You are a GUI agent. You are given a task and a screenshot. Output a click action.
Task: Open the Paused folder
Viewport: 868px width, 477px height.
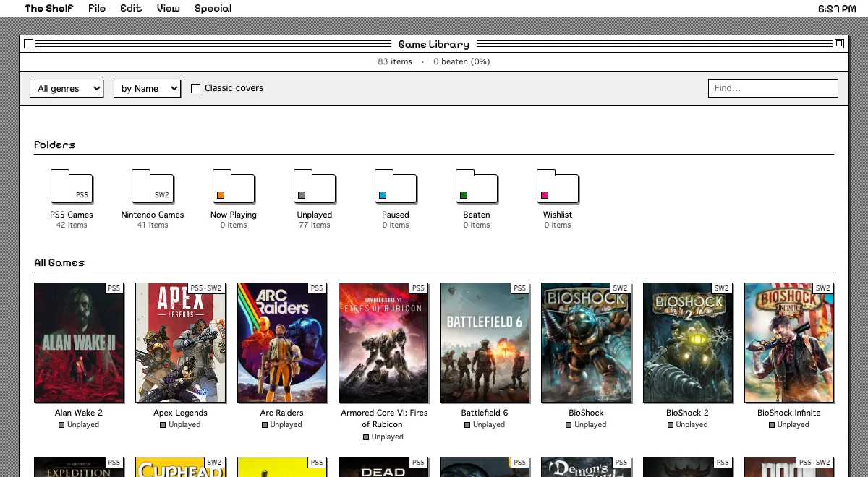396,186
